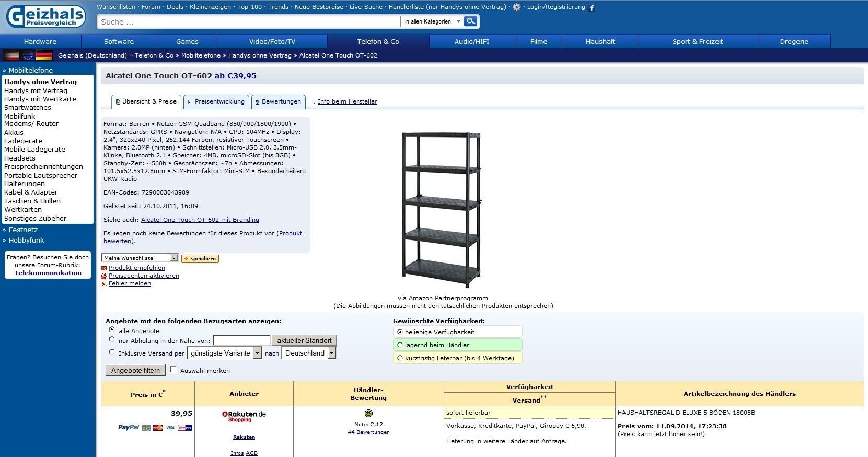Screen dimensions: 868x457
Task: Switch to the Preisentwicklung tab
Action: coord(216,101)
